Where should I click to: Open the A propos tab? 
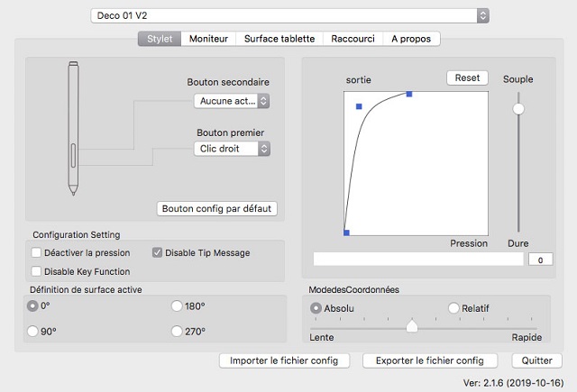pos(411,39)
